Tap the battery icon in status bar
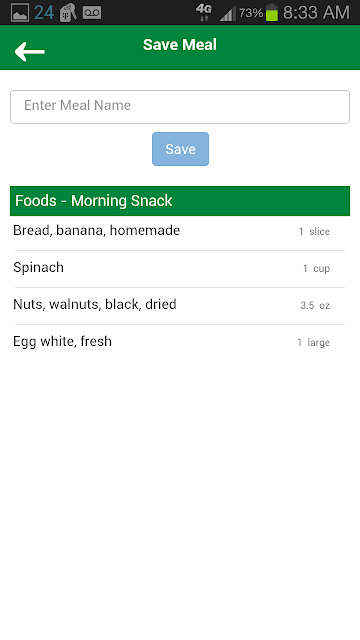Image resolution: width=360 pixels, height=640 pixels. (272, 13)
